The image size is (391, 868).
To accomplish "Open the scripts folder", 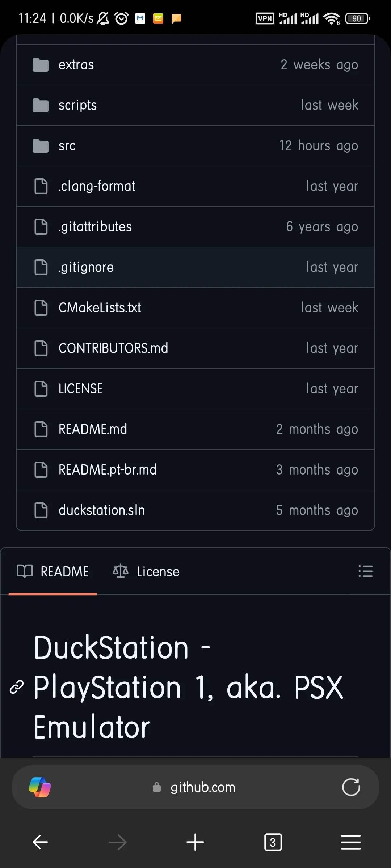I will [x=77, y=105].
